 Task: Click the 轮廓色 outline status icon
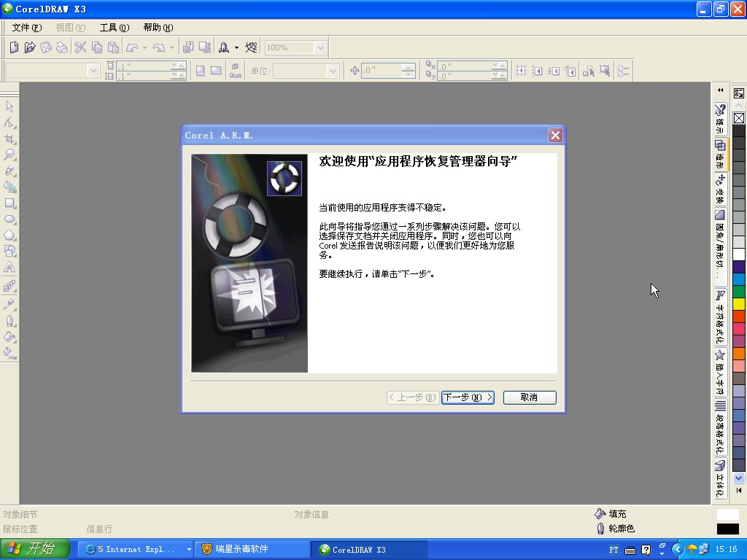click(x=600, y=528)
